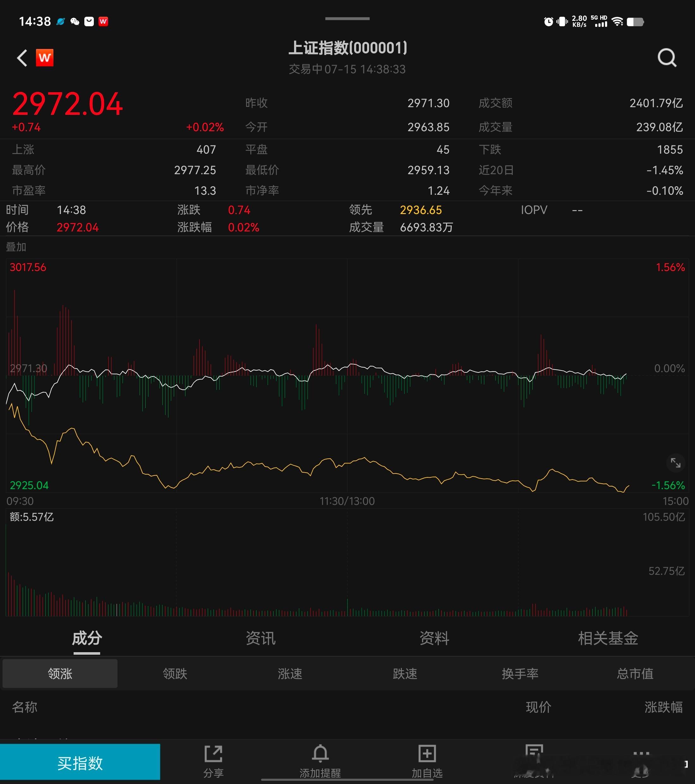Tap the battery status icon
This screenshot has height=784, width=695.
click(635, 22)
